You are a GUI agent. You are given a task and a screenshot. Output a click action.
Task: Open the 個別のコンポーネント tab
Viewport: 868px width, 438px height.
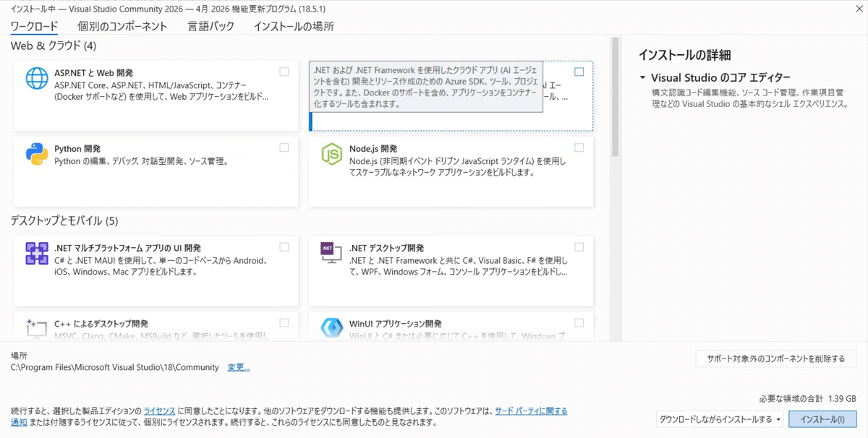click(122, 26)
